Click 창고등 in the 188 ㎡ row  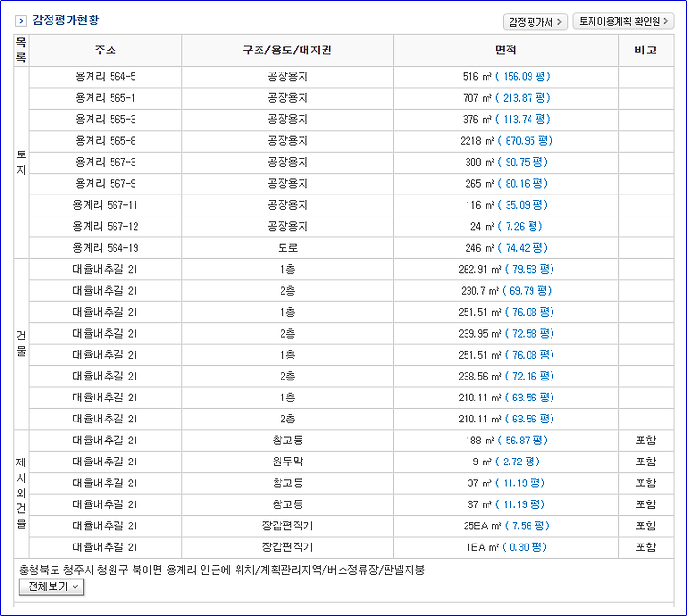tap(287, 441)
